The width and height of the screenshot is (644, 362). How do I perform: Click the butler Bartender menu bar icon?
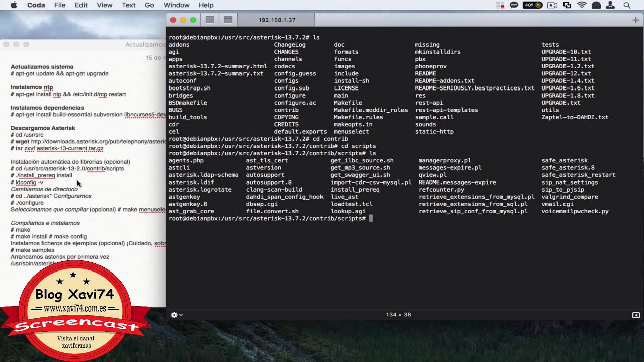611,5
